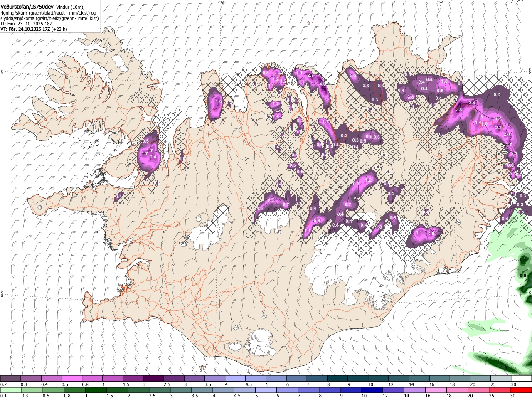Image resolution: width=532 pixels, height=399 pixels.
Task: Click the 'IT: Fim. 23. 10. 2025 18Z' line
Action: pyautogui.click(x=26, y=24)
